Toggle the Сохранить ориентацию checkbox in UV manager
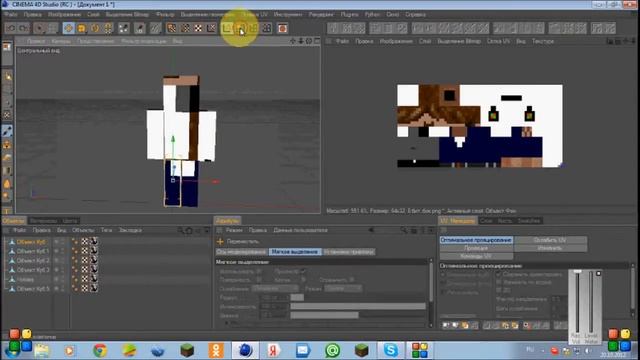640x360 pixels. pos(498,275)
